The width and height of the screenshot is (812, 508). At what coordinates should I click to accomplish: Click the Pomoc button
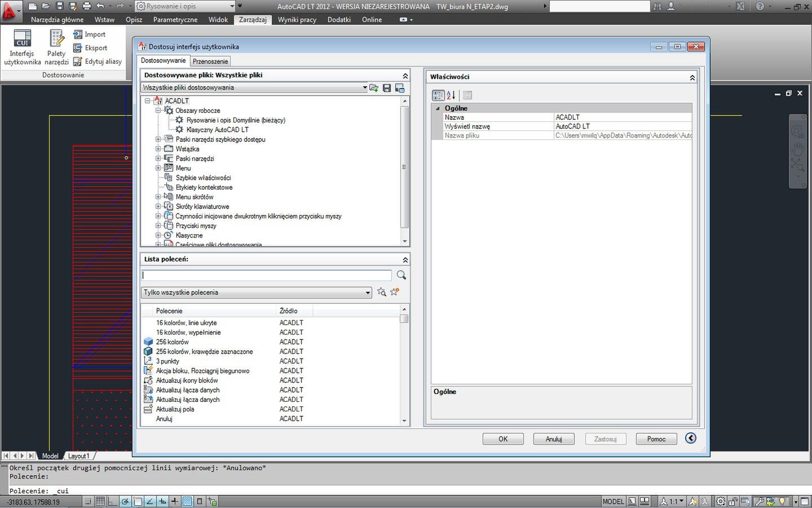[656, 439]
